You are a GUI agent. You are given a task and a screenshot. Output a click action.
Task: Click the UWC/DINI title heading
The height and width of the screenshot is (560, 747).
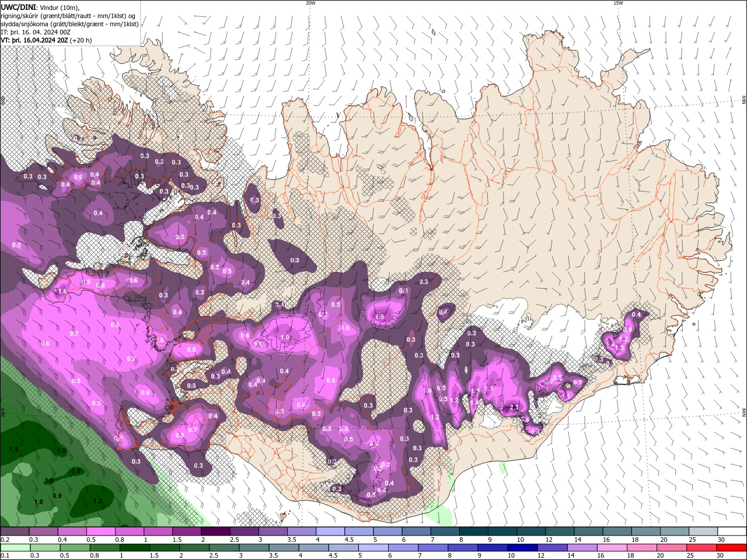click(18, 7)
